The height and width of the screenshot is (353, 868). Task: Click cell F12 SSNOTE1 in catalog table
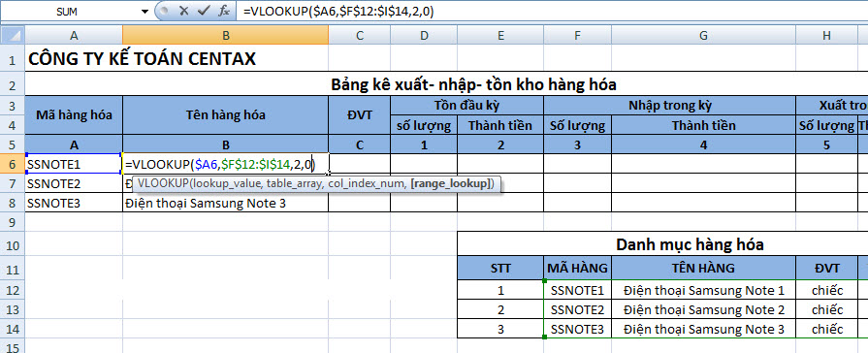577,290
